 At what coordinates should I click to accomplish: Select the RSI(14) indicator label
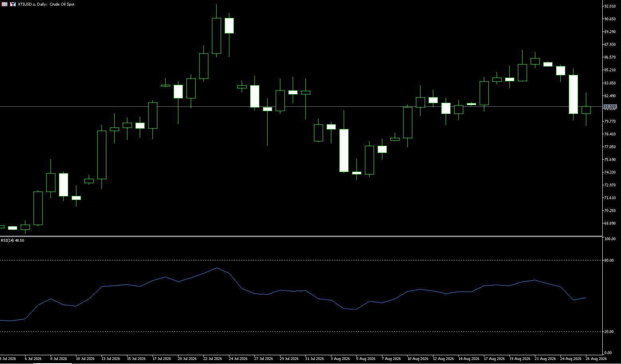coord(12,241)
